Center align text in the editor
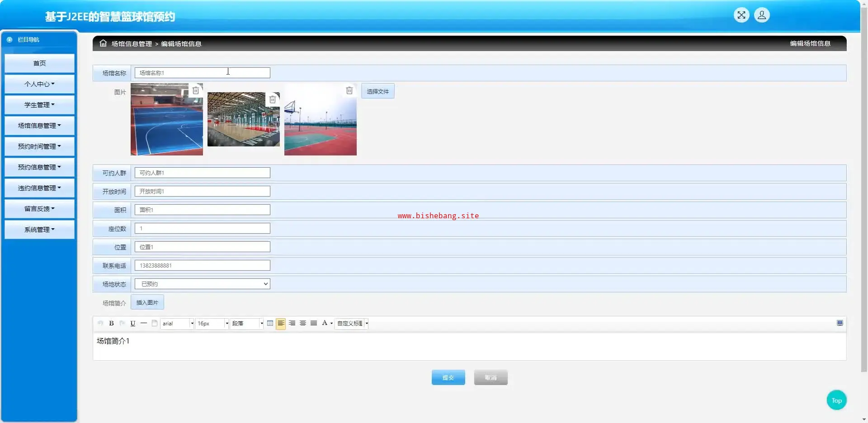The width and height of the screenshot is (868, 423). coord(303,323)
